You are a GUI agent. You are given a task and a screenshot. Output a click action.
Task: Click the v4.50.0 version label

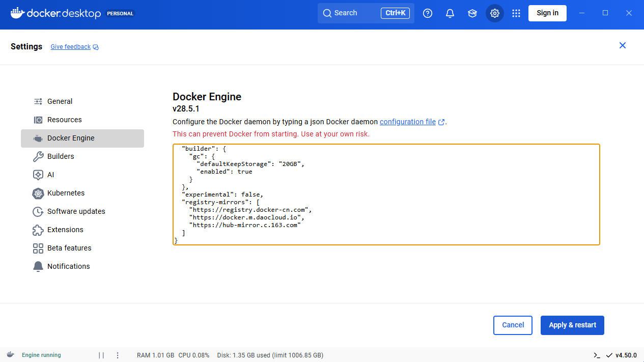coord(626,355)
